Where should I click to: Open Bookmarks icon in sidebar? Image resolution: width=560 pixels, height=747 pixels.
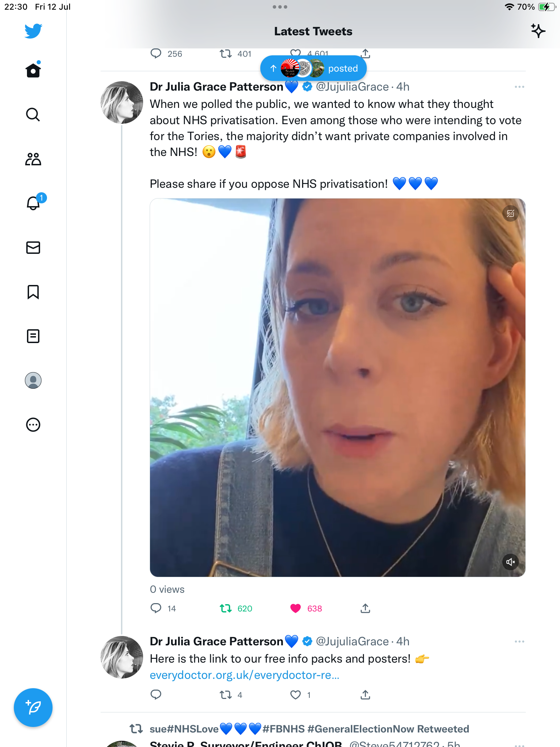pyautogui.click(x=33, y=292)
